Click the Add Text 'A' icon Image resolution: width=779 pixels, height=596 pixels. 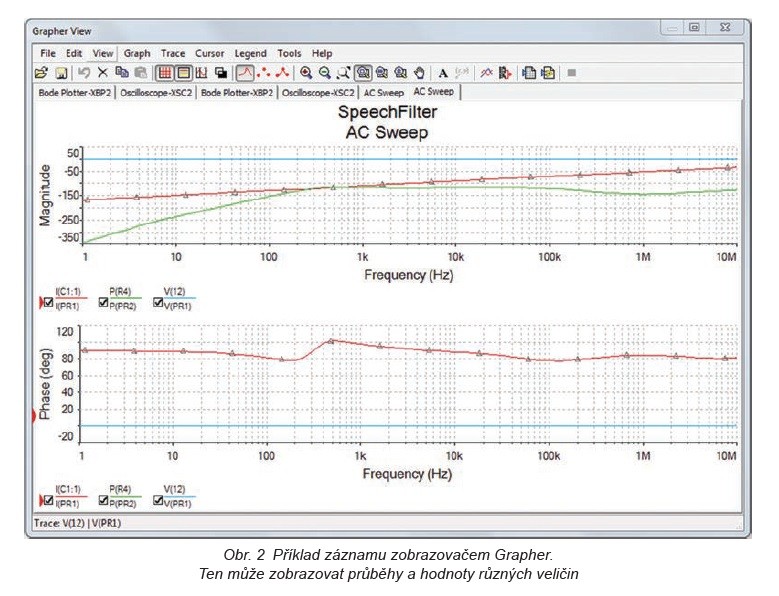[x=443, y=74]
